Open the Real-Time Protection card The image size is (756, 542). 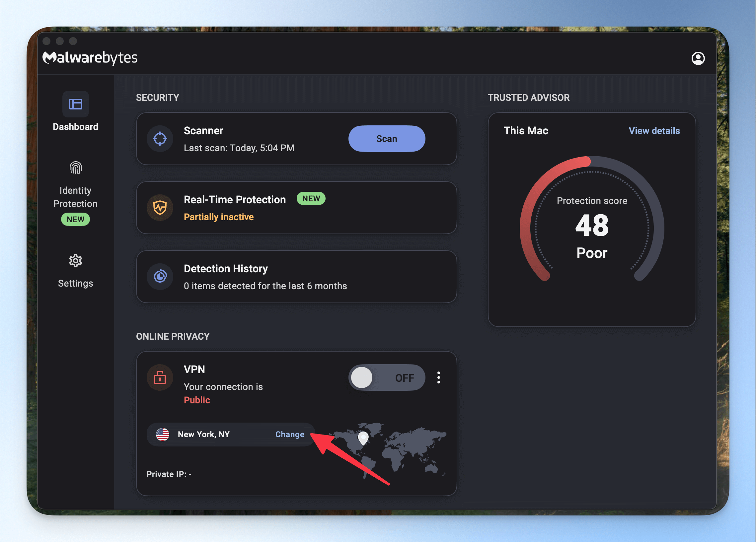point(296,208)
